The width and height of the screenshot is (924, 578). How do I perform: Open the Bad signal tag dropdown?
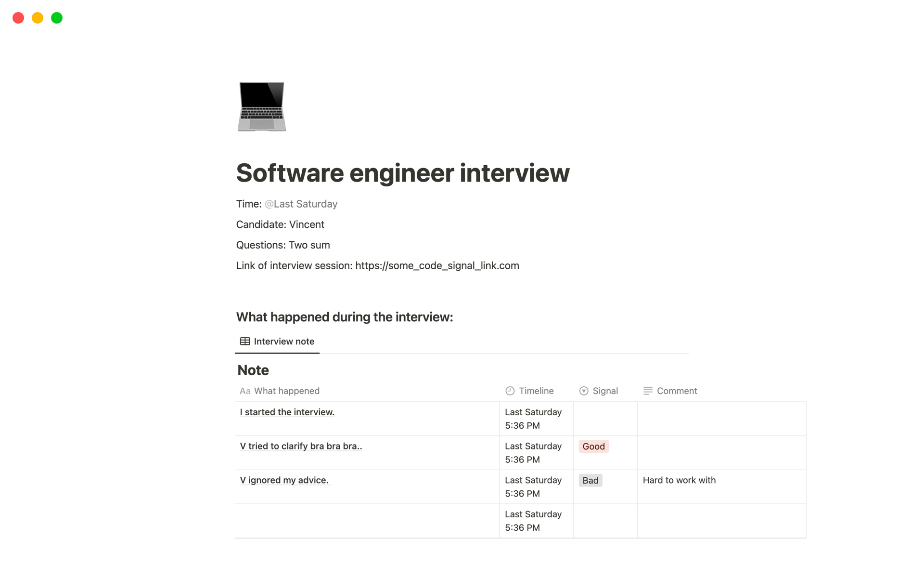[x=590, y=481]
